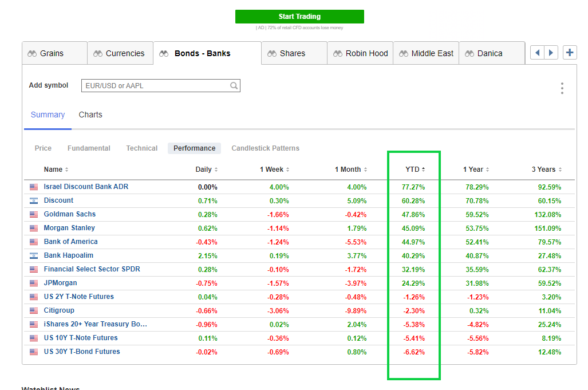
Task: Click the binoculars icon on Danica tab
Action: (x=469, y=54)
